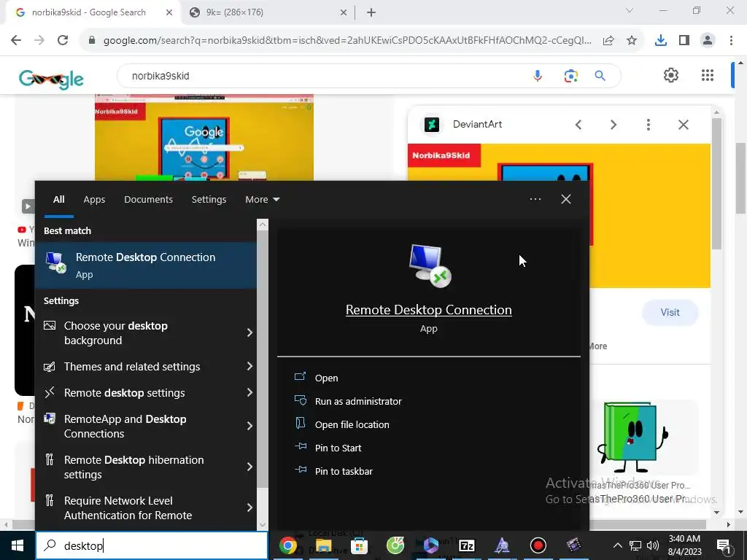Expand Require Network Level Authentication chevron
This screenshot has height=560, width=747.
point(249,507)
